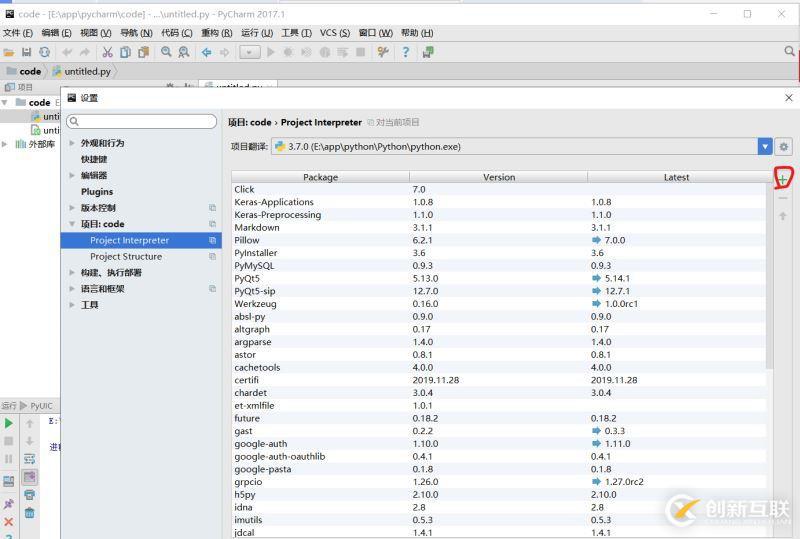Click the Open folder toolbar icon
The width and height of the screenshot is (800, 539).
point(9,52)
